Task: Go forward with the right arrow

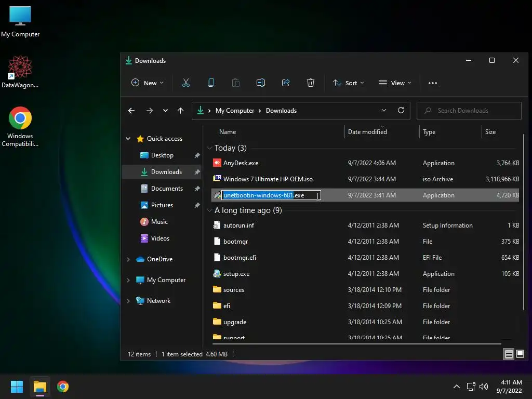Action: click(149, 111)
